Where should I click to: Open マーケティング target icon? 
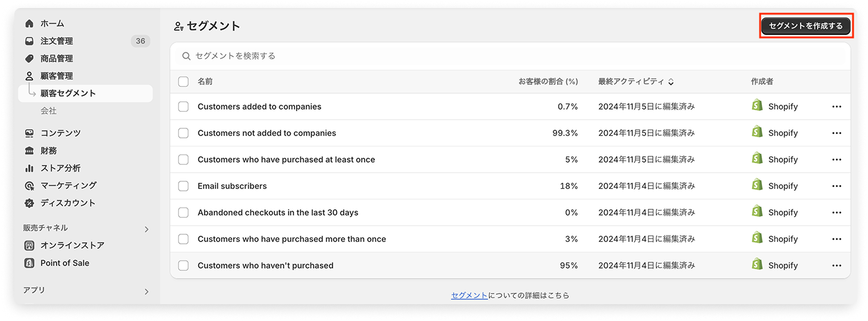click(x=29, y=186)
